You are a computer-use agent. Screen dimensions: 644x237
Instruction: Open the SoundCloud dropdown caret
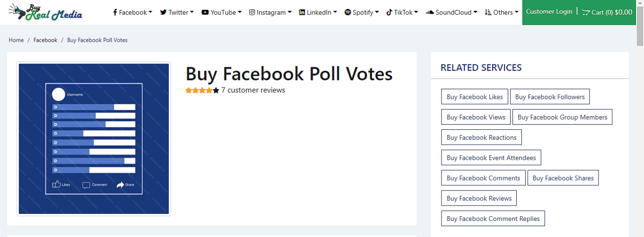click(x=475, y=12)
